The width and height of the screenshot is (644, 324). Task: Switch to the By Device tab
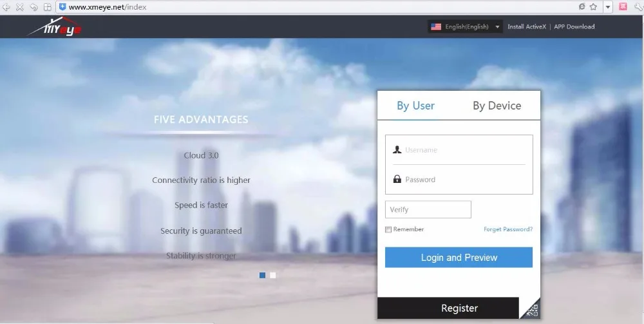point(497,106)
